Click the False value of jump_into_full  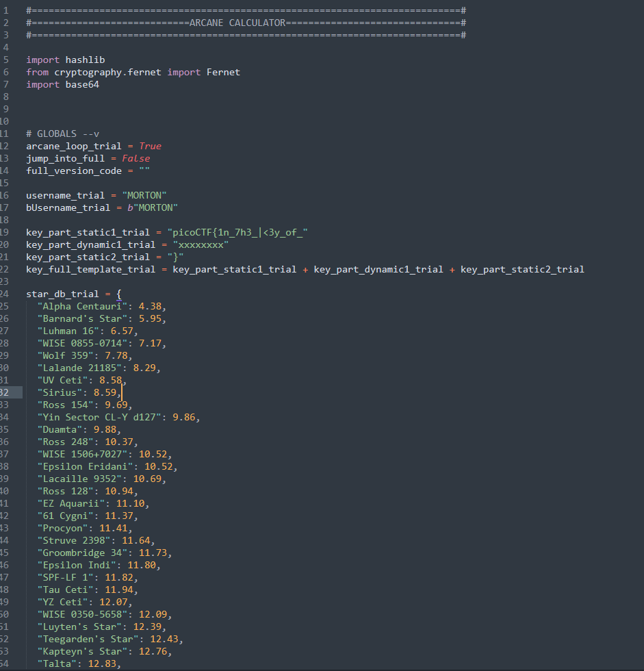point(136,158)
